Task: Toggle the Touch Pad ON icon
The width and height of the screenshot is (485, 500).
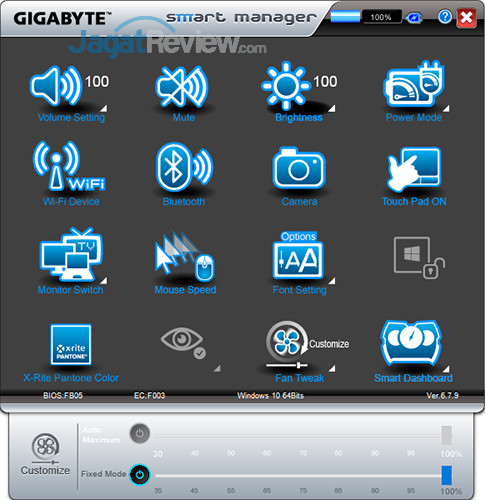Action: [x=414, y=169]
